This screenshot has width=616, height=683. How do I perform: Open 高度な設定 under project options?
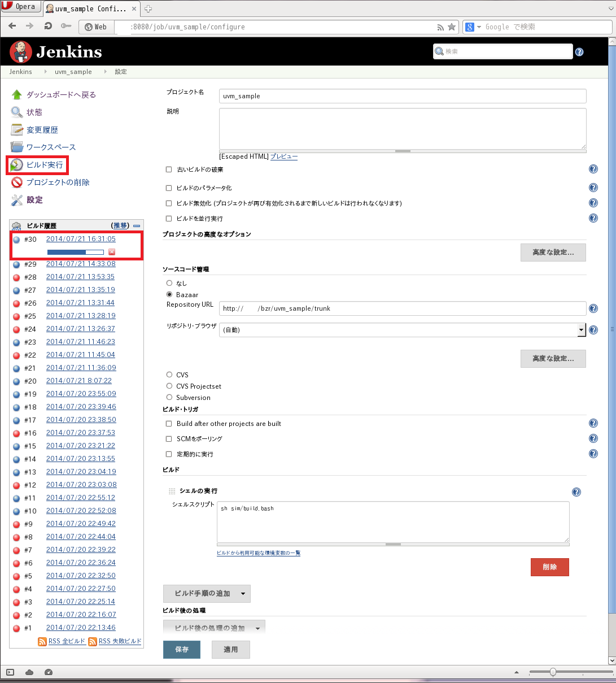pos(553,253)
